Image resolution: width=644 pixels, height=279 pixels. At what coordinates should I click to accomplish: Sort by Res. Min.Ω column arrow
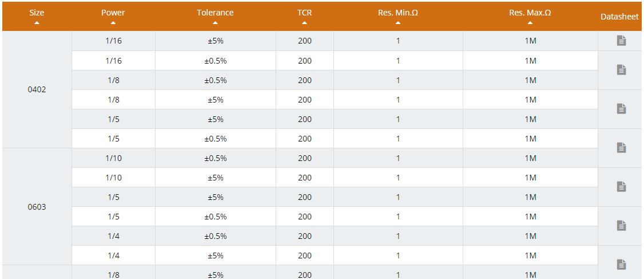pos(397,23)
